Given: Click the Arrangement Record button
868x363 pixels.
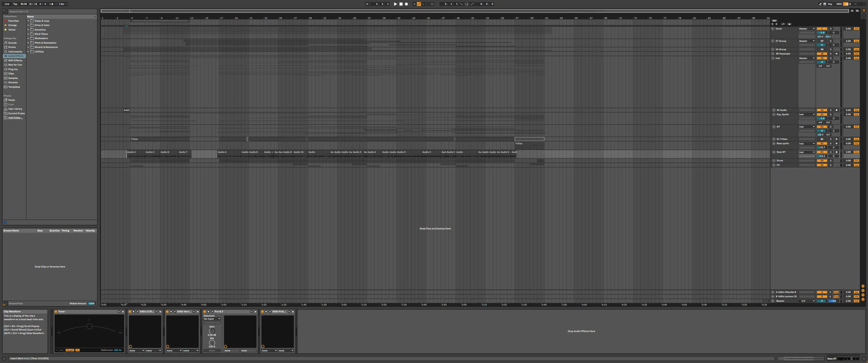Looking at the screenshot, I should click(x=406, y=4).
